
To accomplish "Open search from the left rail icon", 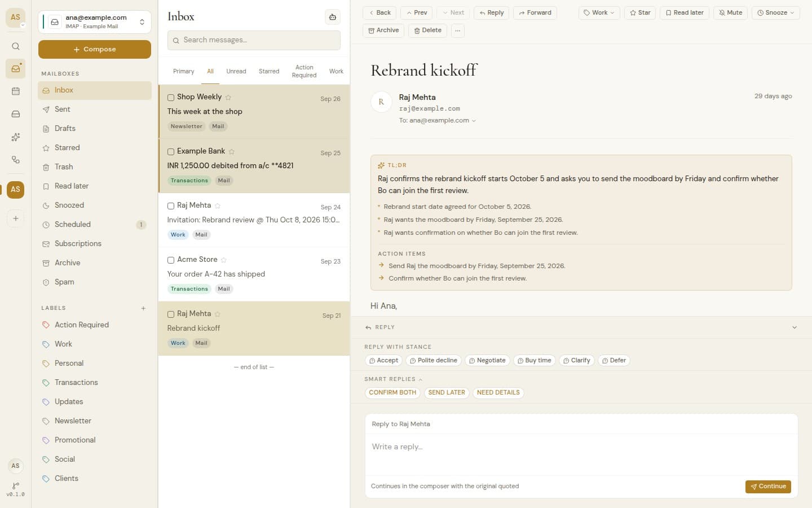I will (16, 46).
